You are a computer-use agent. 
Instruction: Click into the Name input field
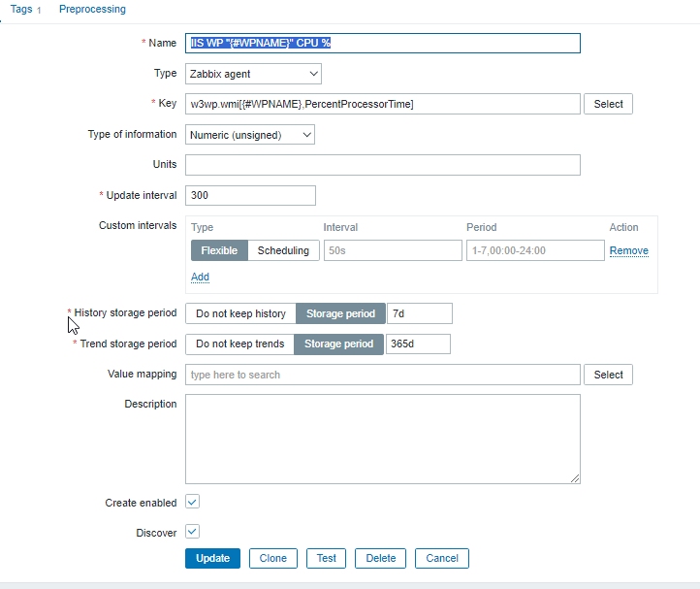tap(383, 44)
